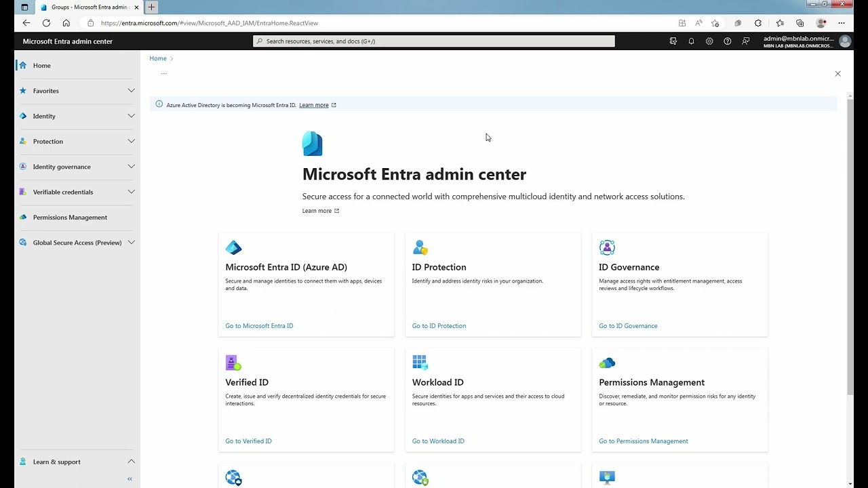Click the ID Protection card icon
The image size is (868, 488).
tap(420, 247)
